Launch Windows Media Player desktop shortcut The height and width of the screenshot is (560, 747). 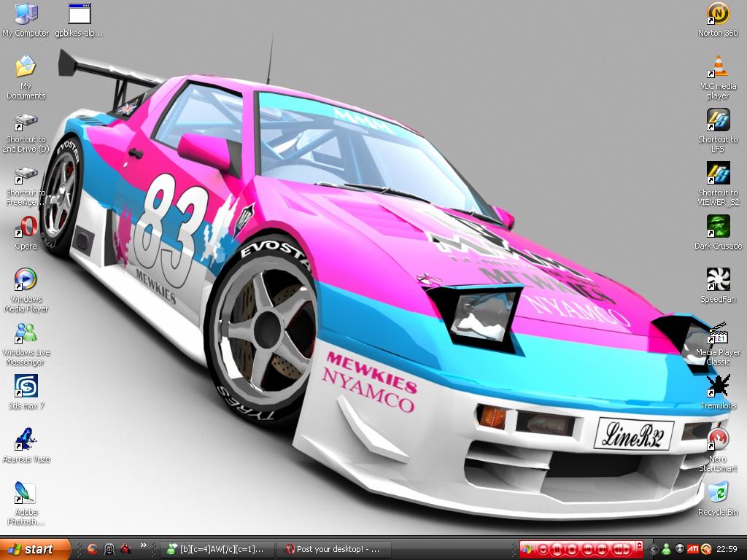pyautogui.click(x=26, y=289)
